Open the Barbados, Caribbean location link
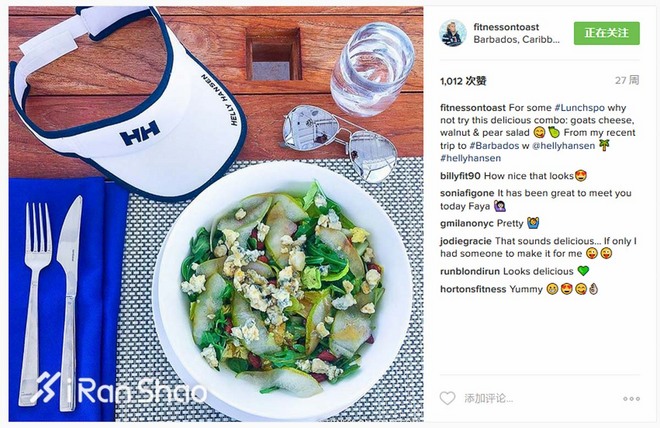660x428 pixels. (x=516, y=40)
